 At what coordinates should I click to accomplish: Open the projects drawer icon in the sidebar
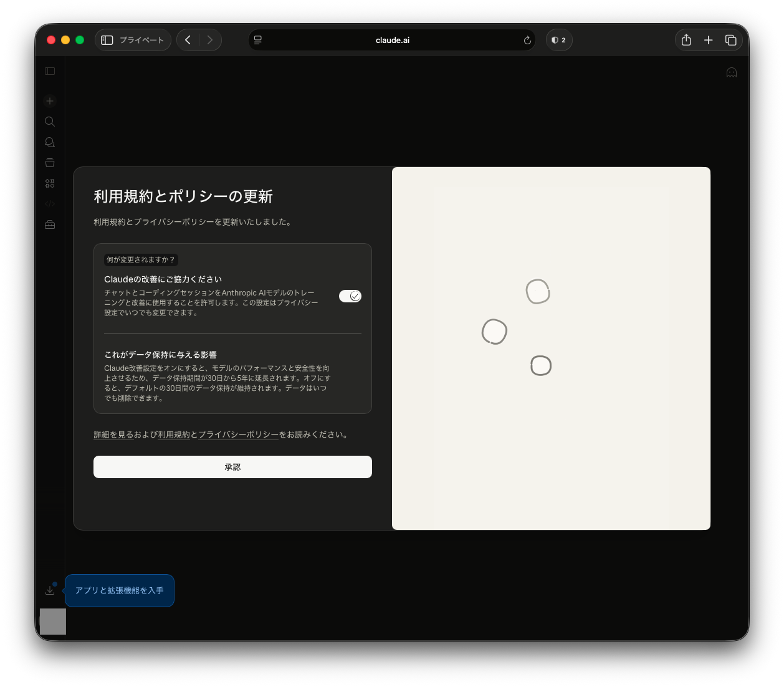tap(49, 163)
